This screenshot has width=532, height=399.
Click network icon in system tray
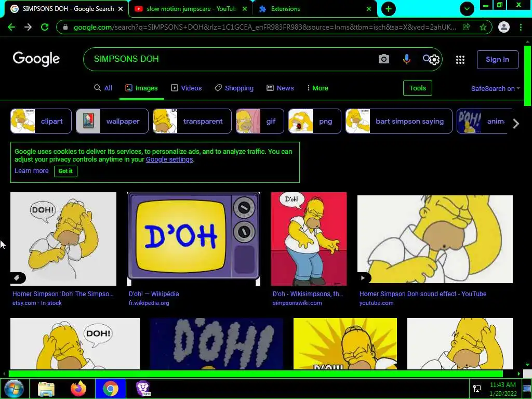[x=477, y=389]
